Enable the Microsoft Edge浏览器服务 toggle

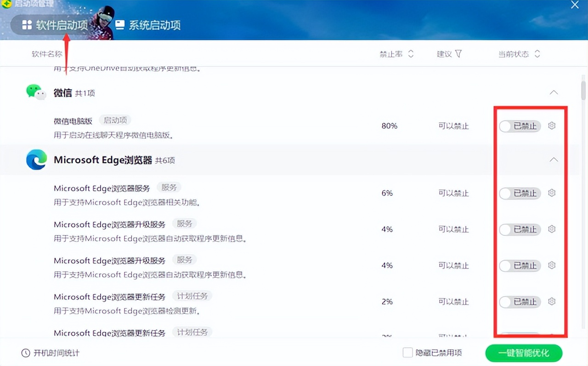tap(520, 193)
